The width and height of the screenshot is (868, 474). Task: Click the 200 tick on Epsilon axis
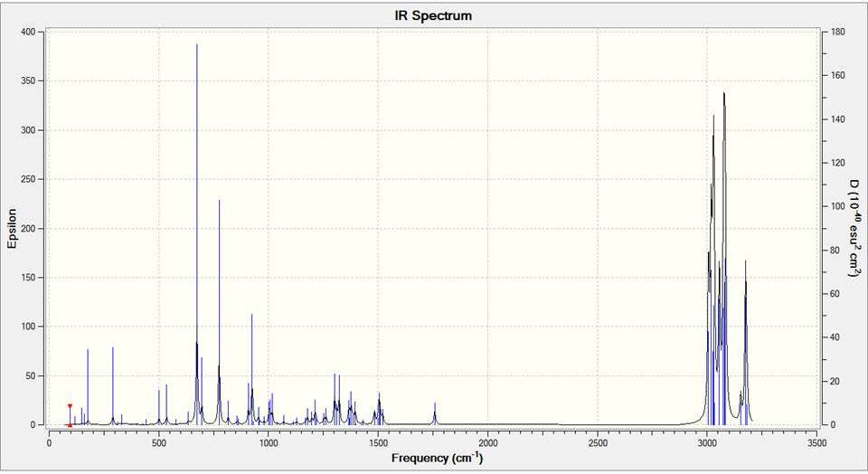coord(28,228)
